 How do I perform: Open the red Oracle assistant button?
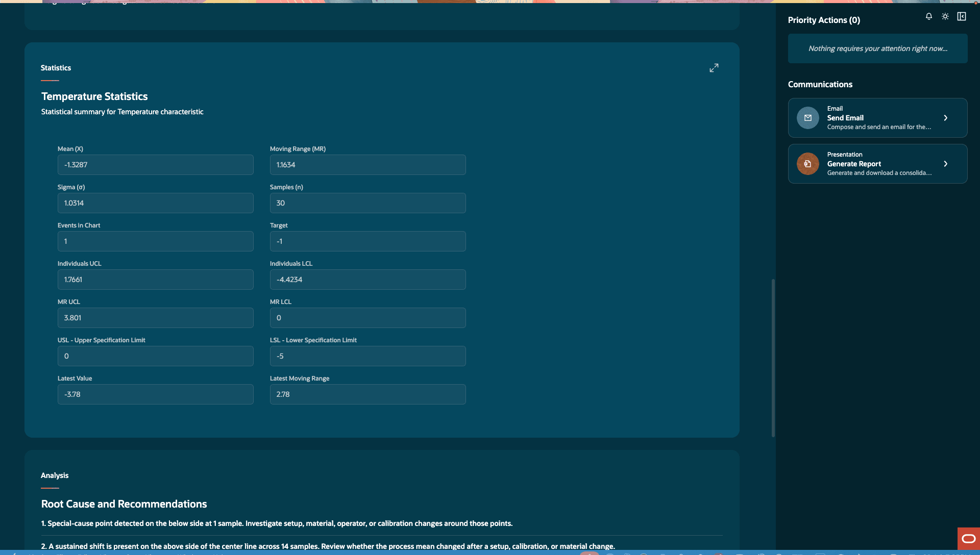click(x=968, y=539)
